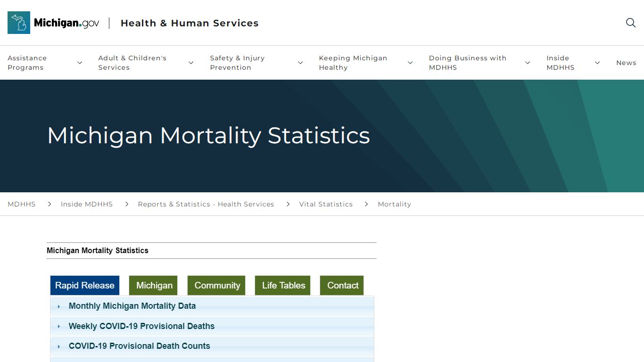Expand the Assistance Programs chevron
The image size is (644, 362).
tap(80, 63)
